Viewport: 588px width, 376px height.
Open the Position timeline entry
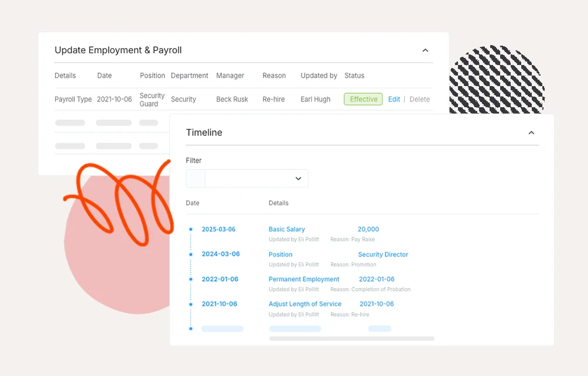[280, 255]
